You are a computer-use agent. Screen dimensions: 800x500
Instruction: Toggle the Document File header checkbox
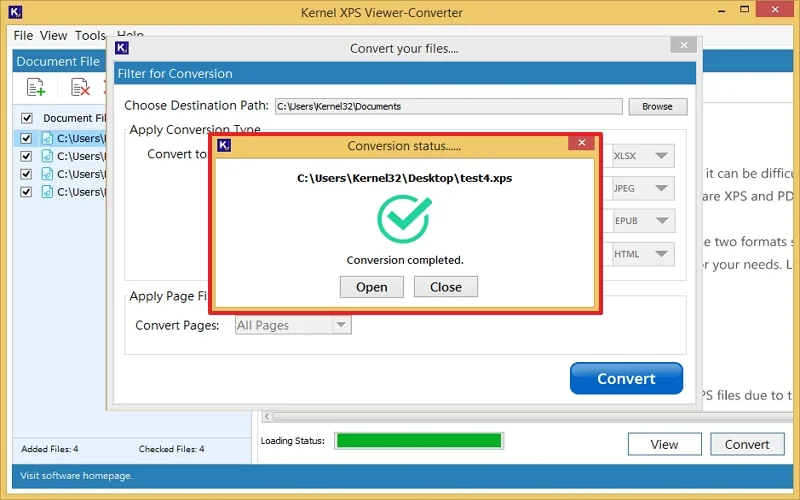pos(27,118)
